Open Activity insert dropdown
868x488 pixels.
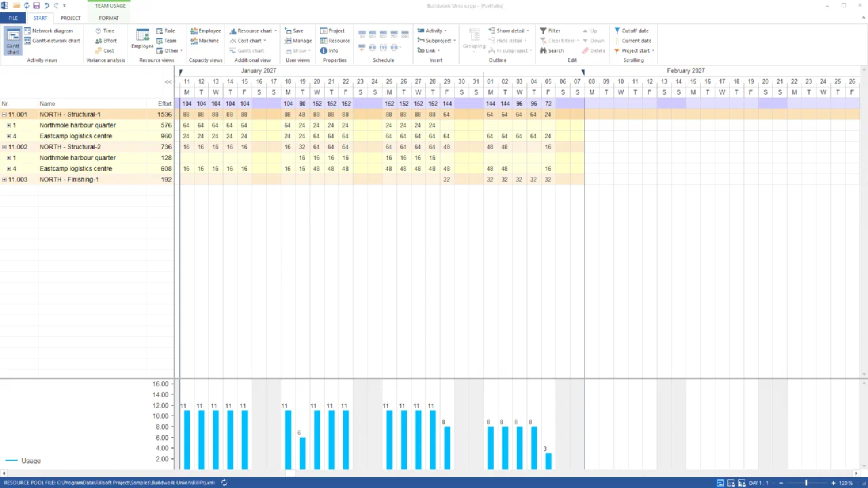[431, 30]
